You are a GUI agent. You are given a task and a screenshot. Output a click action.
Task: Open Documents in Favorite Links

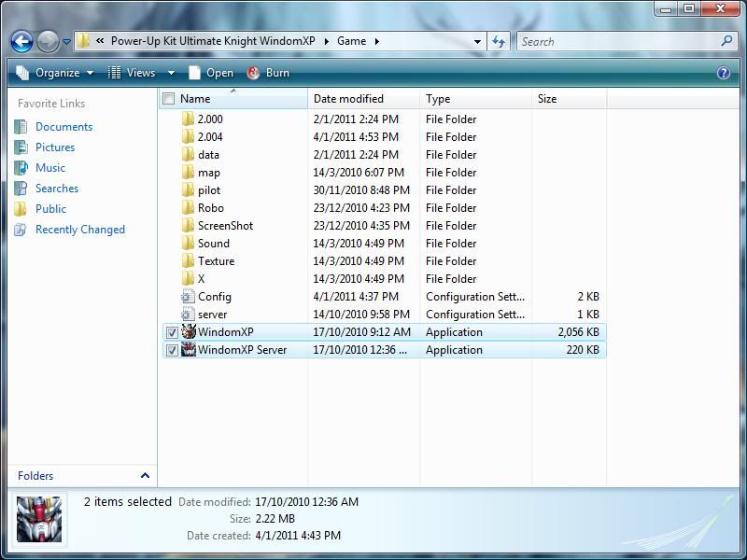[x=63, y=127]
